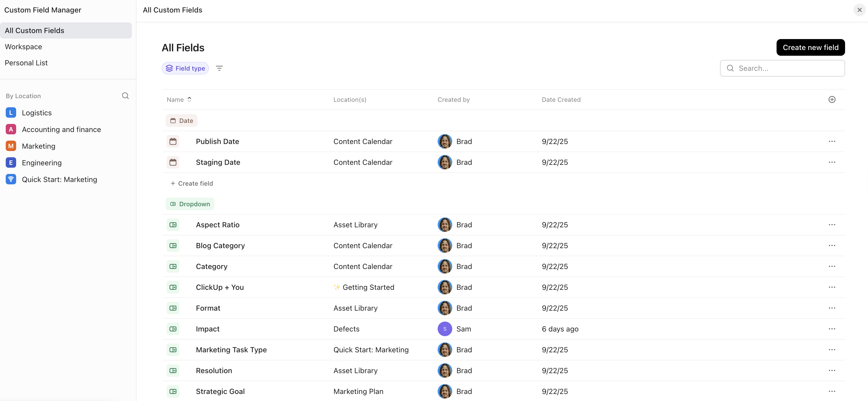Viewport: 868px width, 401px height.
Task: Click Create field under the Date group
Action: (192, 183)
